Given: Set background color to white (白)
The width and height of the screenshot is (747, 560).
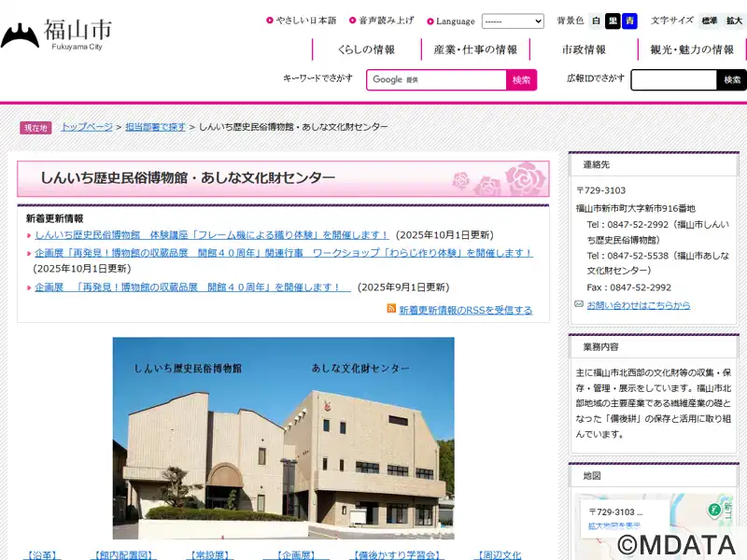Looking at the screenshot, I should coord(596,21).
